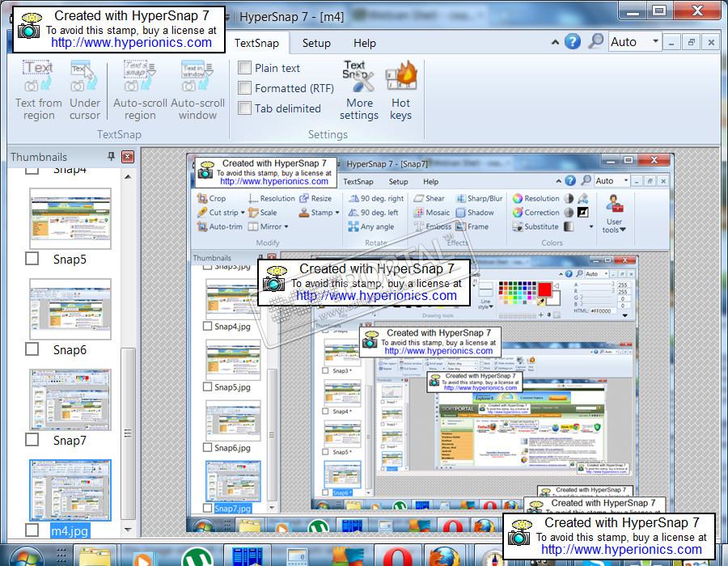Open the Help ribbon tab
Image resolution: width=728 pixels, height=566 pixels.
365,43
